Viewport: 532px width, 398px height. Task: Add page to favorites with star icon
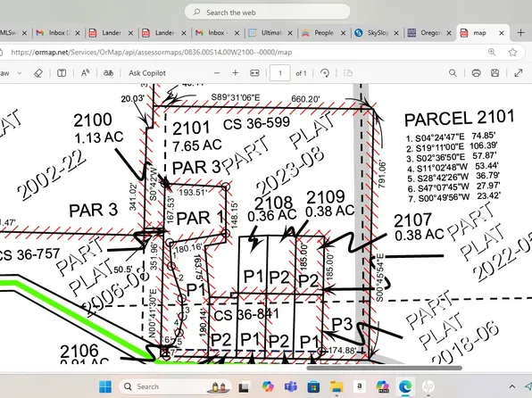512,53
